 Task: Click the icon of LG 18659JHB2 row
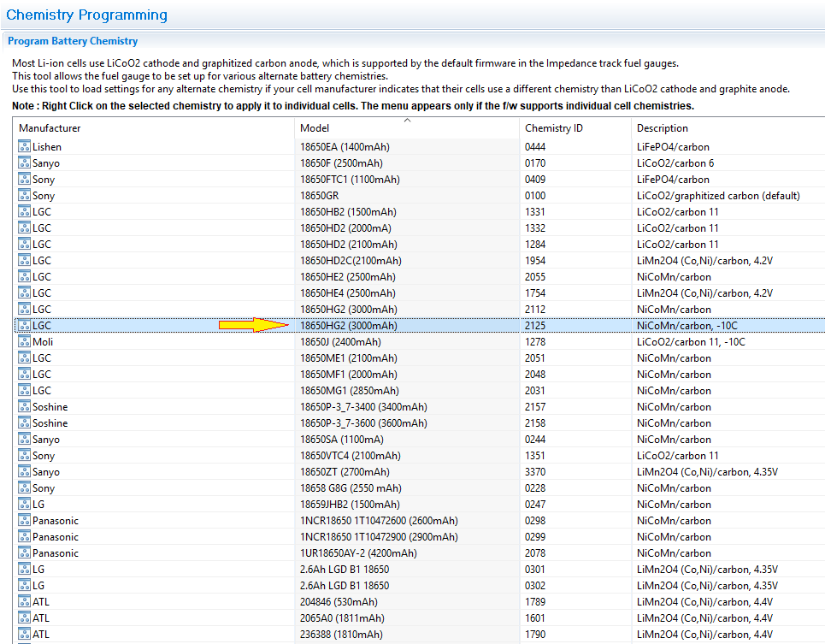coord(24,504)
